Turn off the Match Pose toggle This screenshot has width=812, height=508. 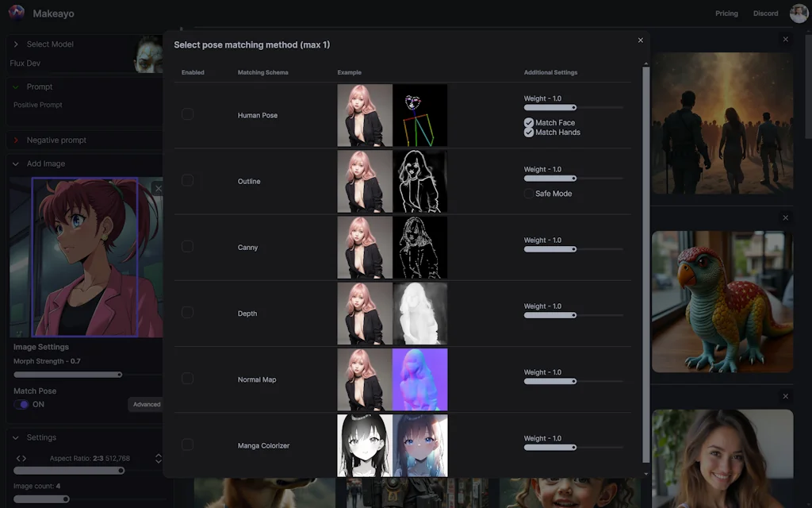pos(23,404)
